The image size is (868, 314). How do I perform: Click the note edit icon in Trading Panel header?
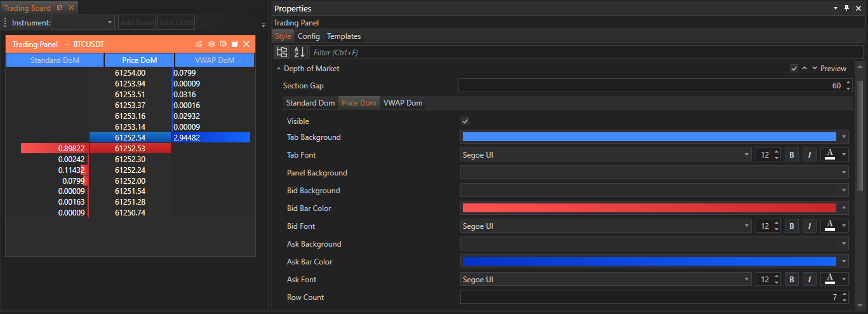click(223, 44)
